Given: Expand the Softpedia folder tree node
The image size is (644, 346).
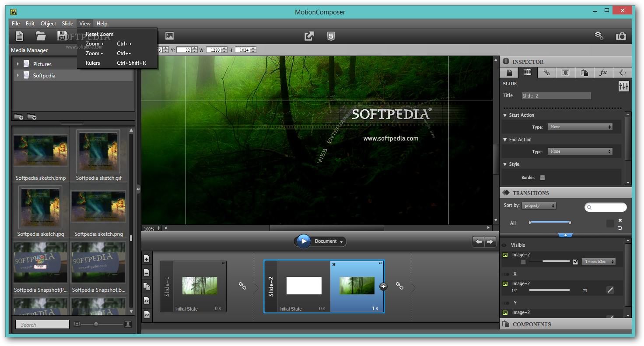Looking at the screenshot, I should 18,75.
